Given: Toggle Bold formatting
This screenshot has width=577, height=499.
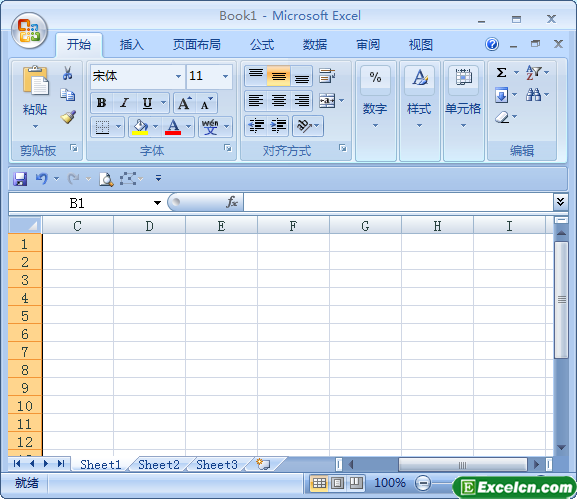Looking at the screenshot, I should pos(102,103).
